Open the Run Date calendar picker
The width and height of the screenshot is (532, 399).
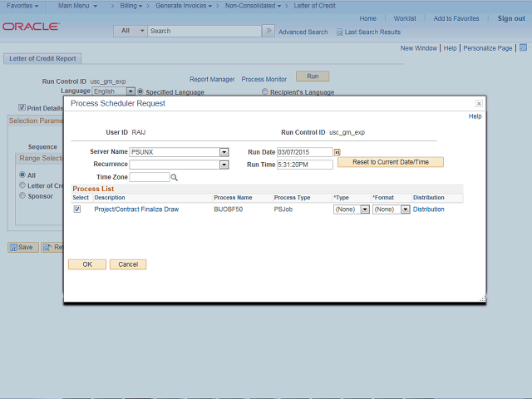[337, 153]
